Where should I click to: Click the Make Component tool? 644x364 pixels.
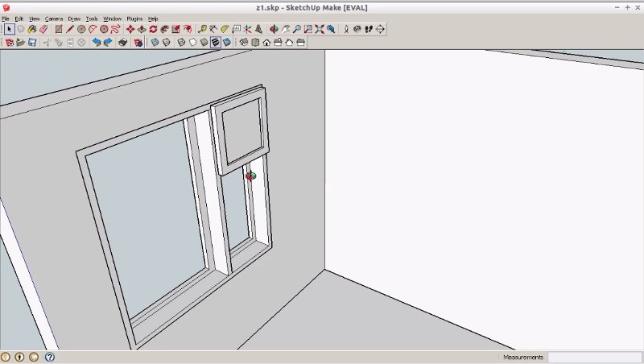21,29
